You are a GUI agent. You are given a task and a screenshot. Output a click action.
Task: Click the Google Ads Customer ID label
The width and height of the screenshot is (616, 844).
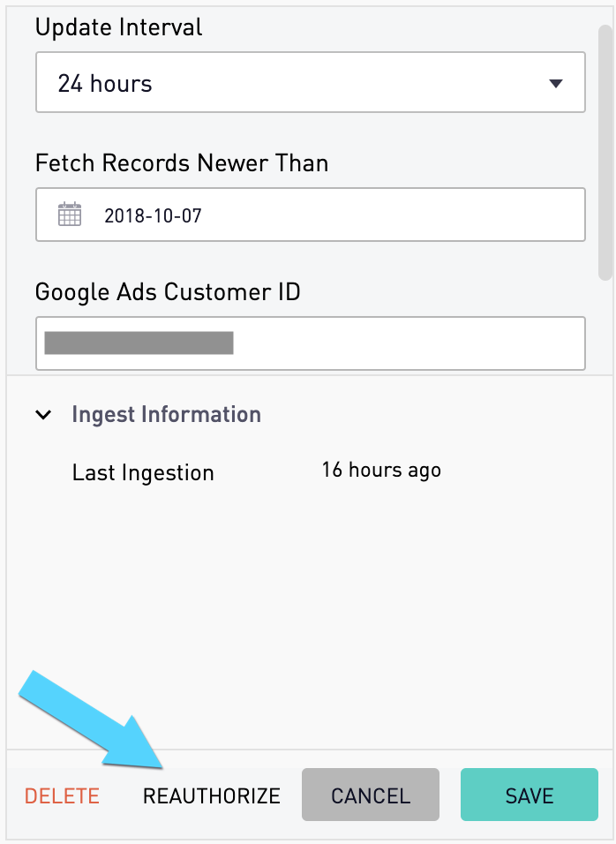[168, 291]
